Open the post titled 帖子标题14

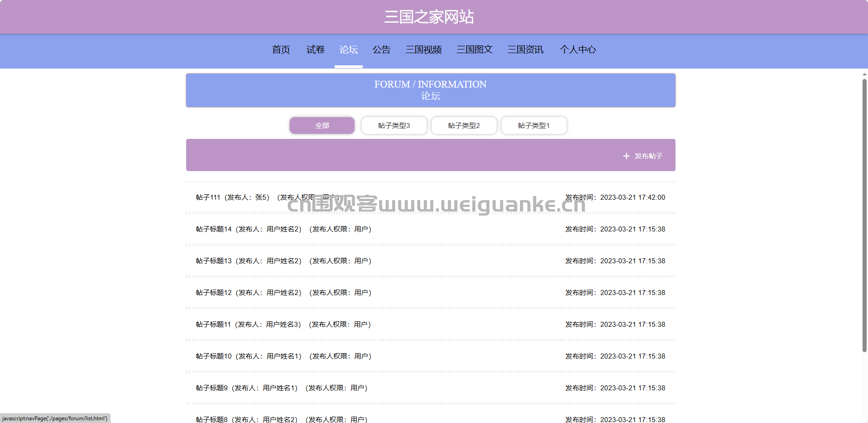[248, 229]
